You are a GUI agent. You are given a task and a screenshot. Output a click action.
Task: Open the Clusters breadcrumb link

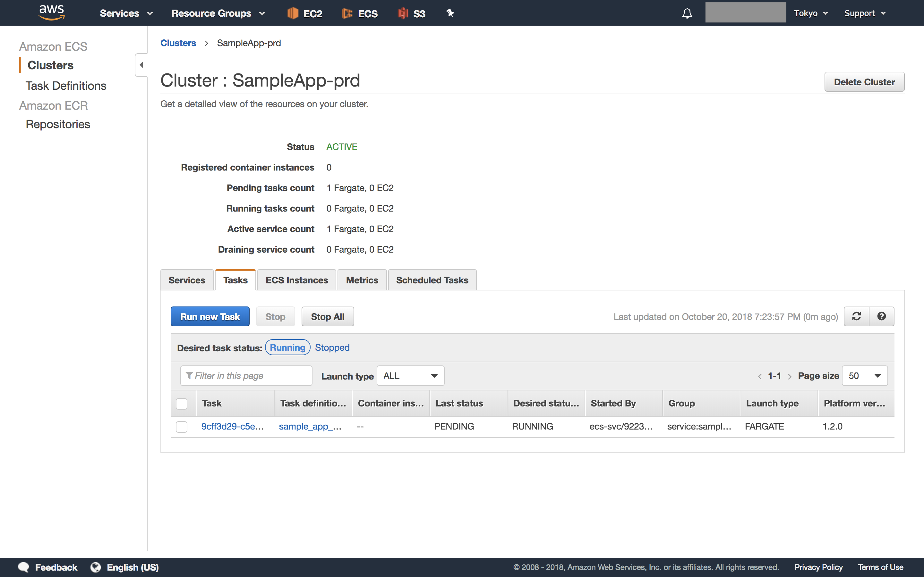click(x=178, y=43)
